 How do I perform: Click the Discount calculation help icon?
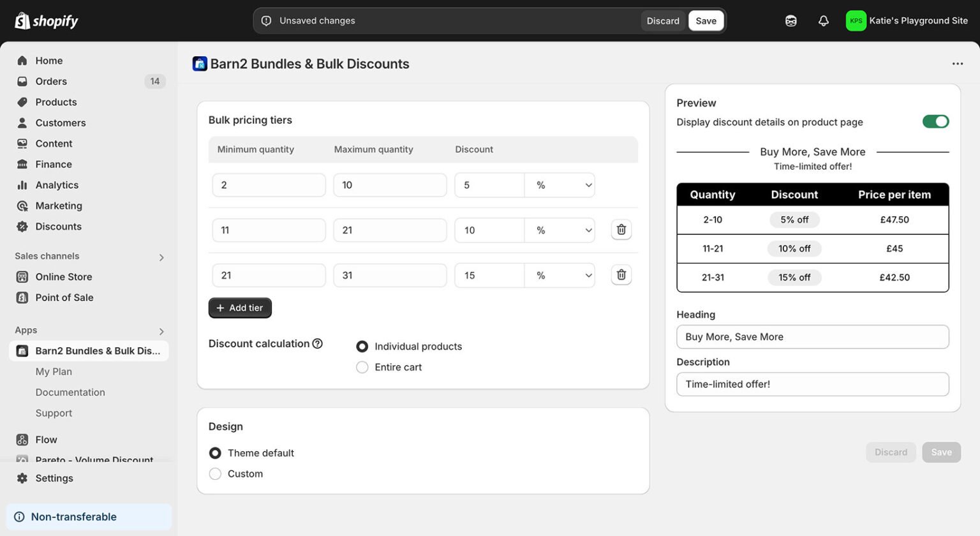pyautogui.click(x=318, y=343)
